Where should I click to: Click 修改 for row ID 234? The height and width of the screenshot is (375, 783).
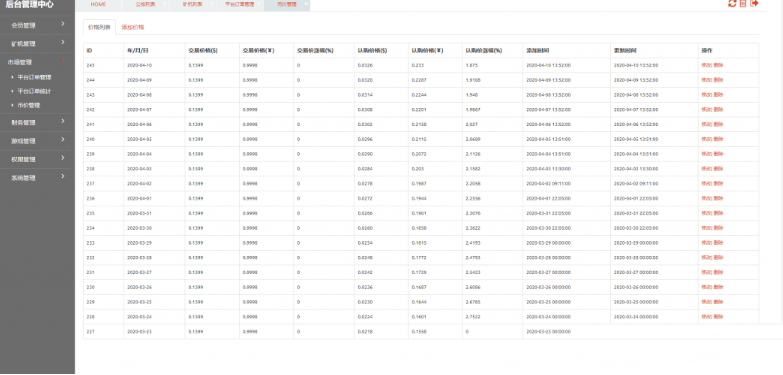706,228
